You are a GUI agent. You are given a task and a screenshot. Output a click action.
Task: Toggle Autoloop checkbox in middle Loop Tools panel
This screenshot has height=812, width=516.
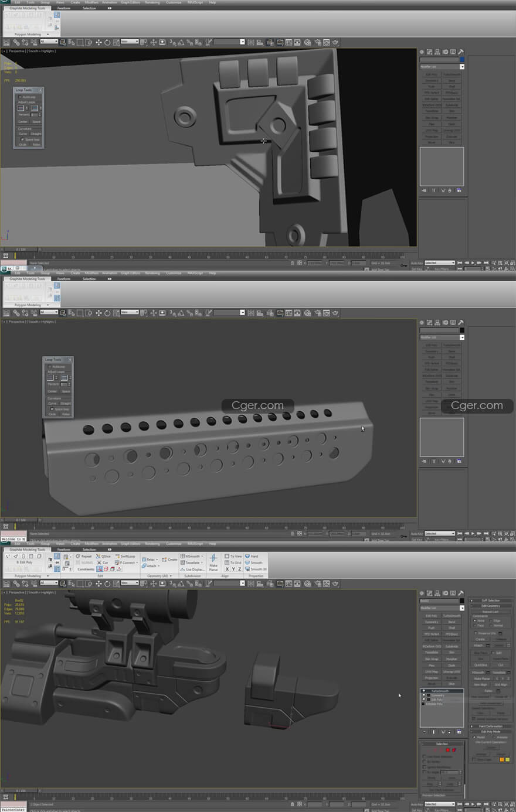pos(50,367)
